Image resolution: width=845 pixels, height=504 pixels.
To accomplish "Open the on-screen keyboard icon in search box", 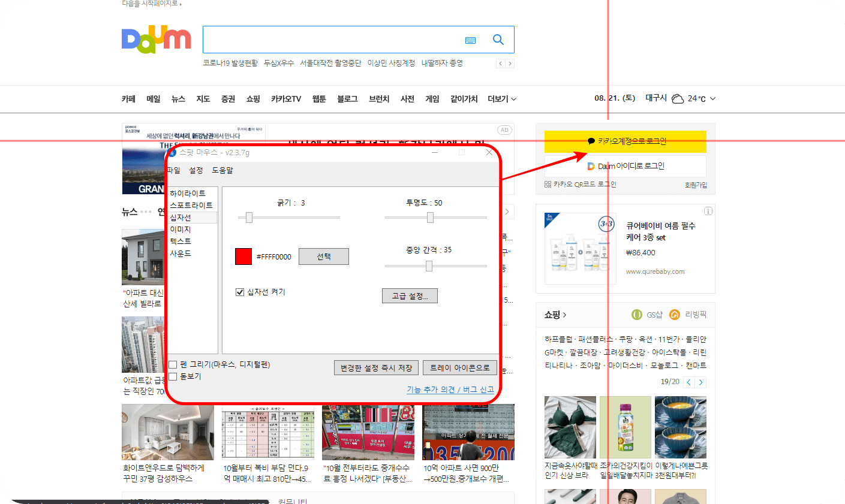I will (x=471, y=40).
